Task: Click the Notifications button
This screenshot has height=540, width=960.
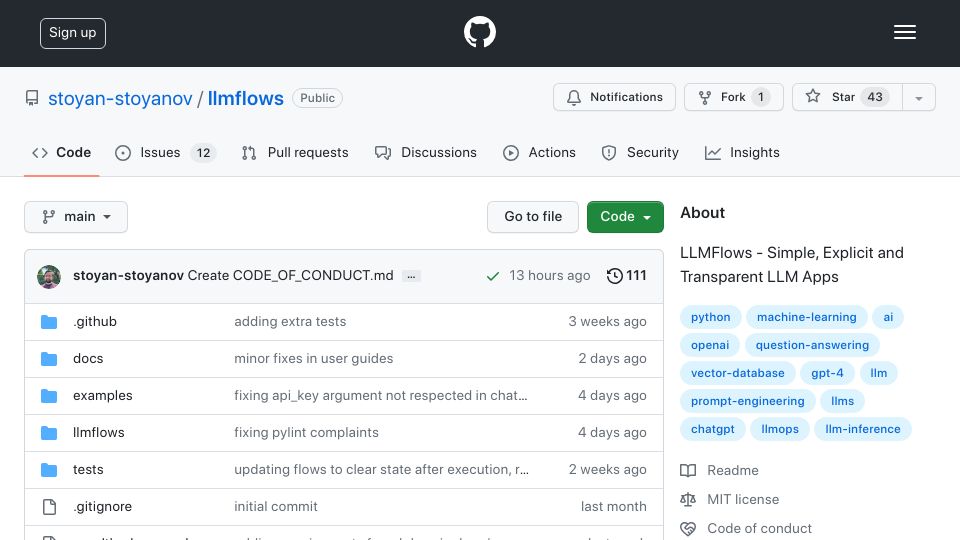Action: point(614,97)
